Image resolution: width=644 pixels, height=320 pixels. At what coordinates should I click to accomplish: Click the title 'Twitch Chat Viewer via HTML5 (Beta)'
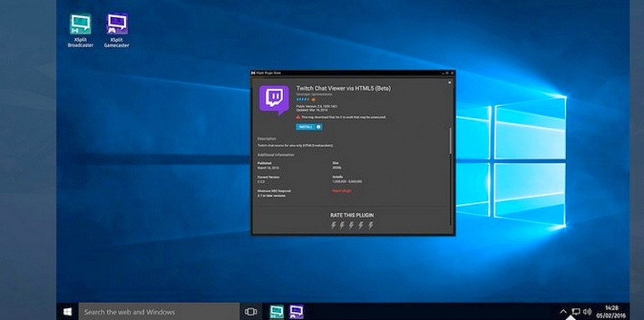344,88
